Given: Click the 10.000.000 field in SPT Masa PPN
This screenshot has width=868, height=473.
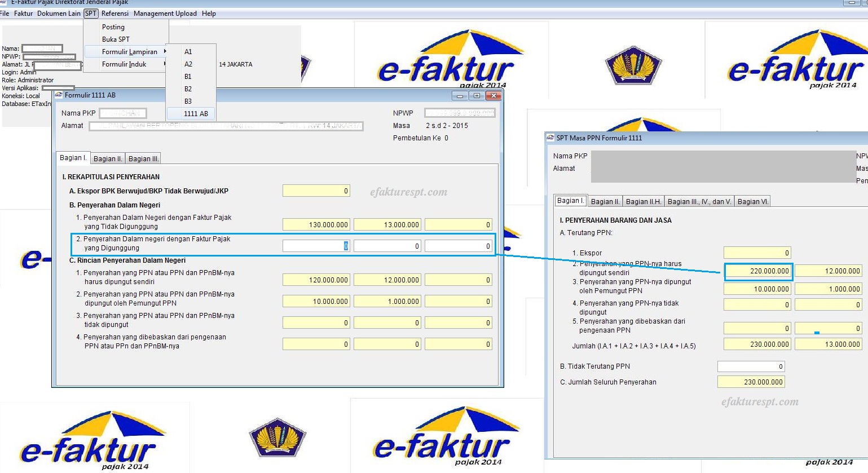Looking at the screenshot, I should pos(757,289).
